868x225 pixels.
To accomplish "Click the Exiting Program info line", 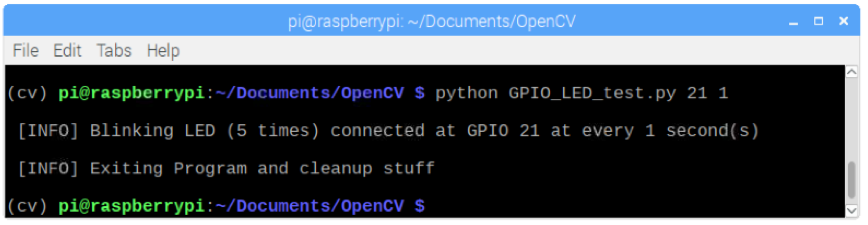I will 226,168.
